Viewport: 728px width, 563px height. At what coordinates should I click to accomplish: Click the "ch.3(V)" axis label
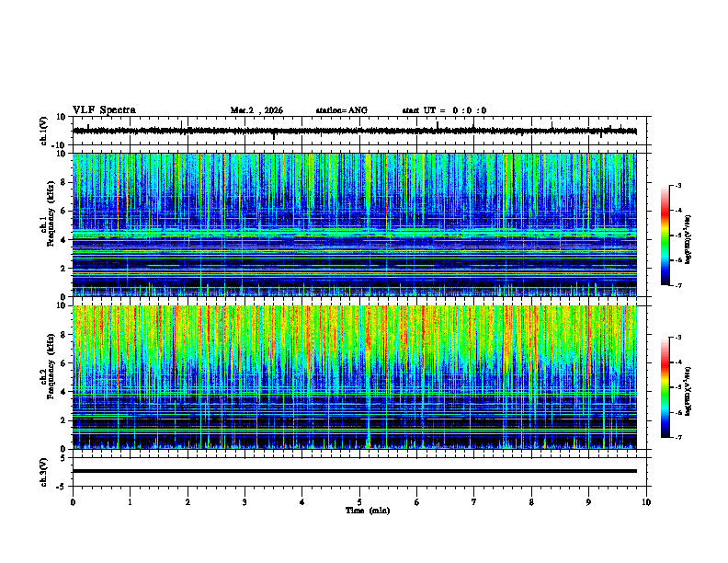tap(43, 472)
